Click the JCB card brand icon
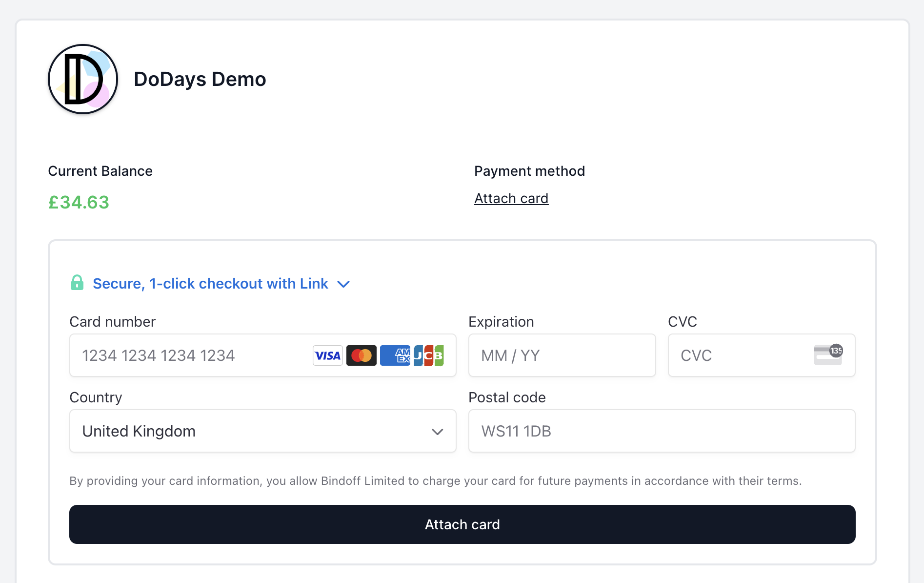This screenshot has width=924, height=583. [x=429, y=355]
